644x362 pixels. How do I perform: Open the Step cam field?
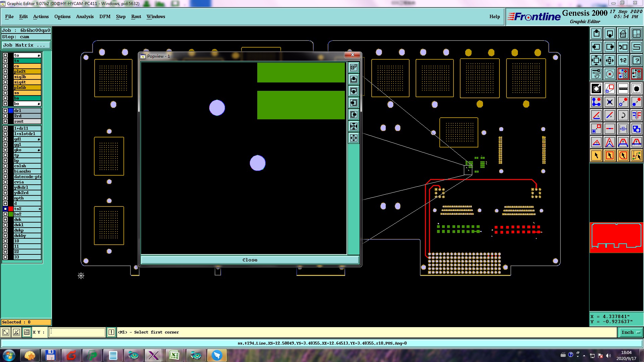click(26, 37)
